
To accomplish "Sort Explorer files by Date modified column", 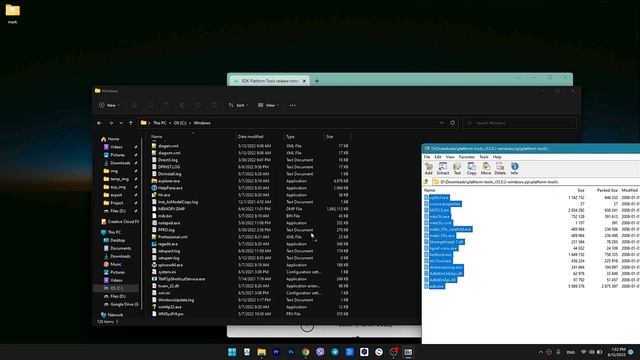I will tap(251, 137).
